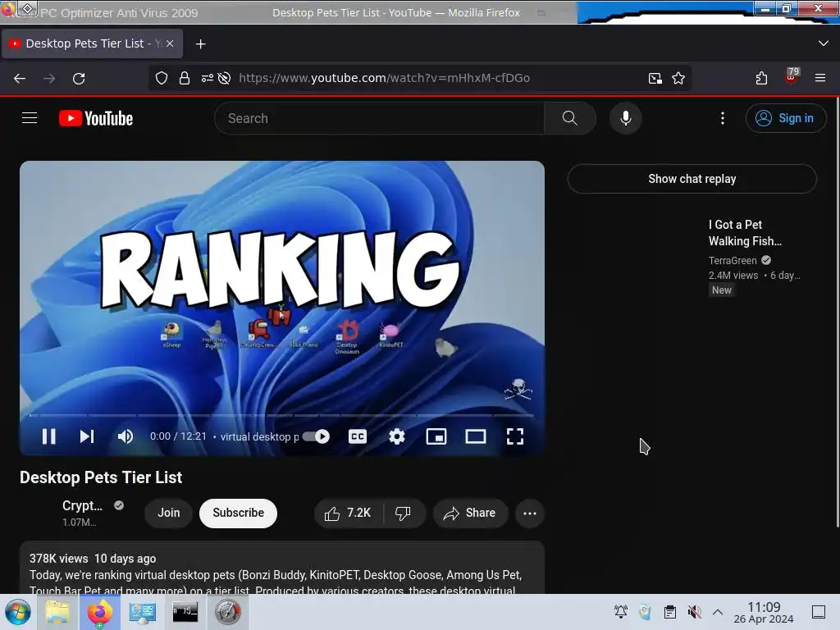
Task: Click the Sign in button
Action: (x=786, y=118)
